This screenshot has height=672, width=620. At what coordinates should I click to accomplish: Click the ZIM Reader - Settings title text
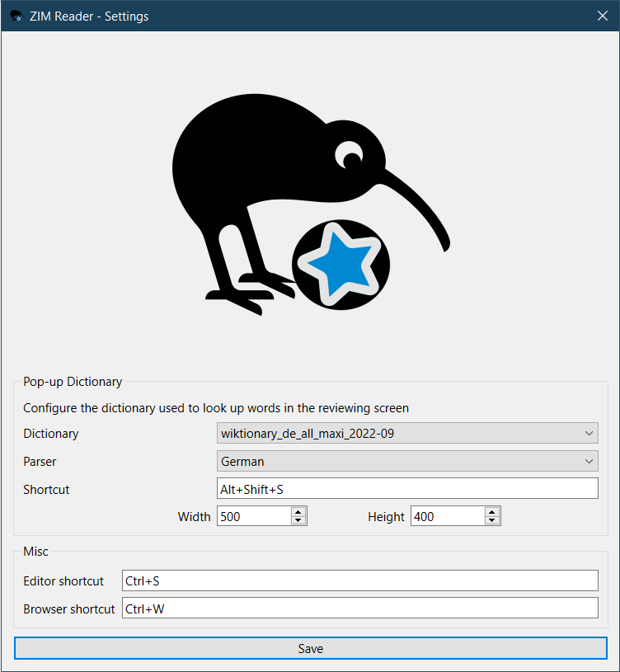pos(89,16)
